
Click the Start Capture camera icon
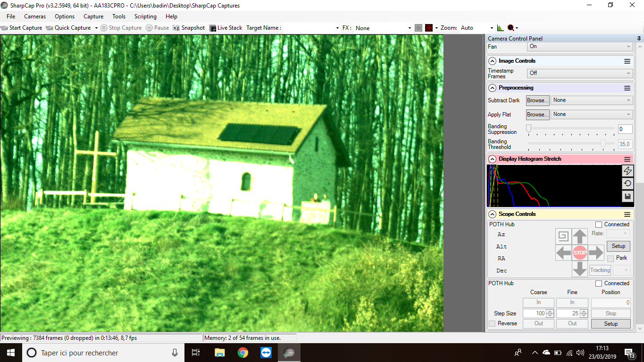5,28
